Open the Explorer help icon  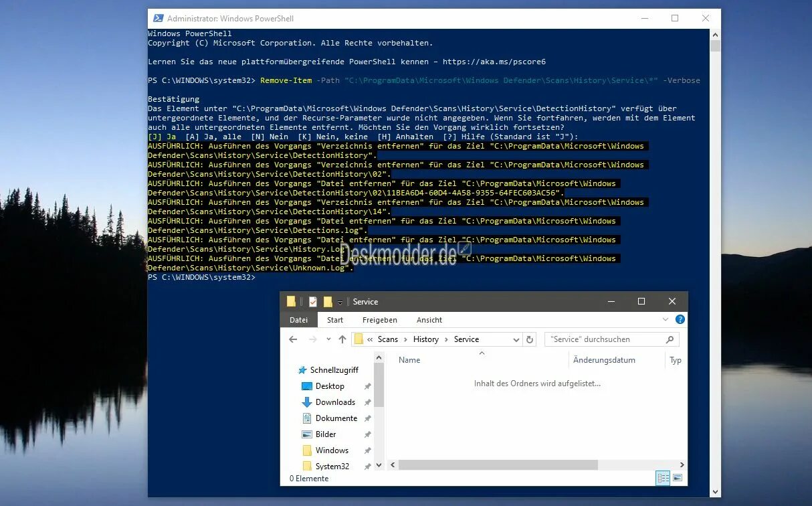[680, 320]
